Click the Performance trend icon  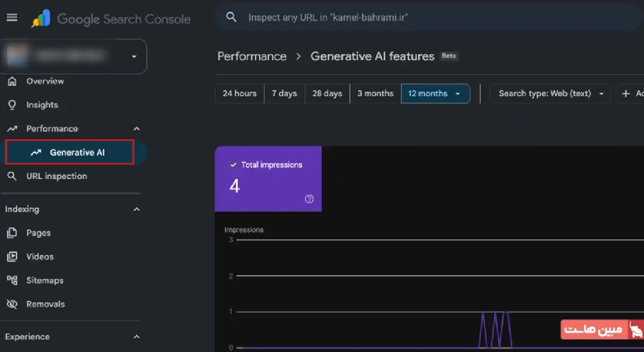pos(12,128)
